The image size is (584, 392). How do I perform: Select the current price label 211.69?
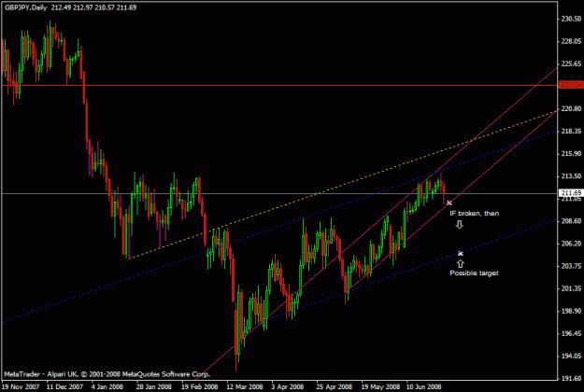pos(571,193)
